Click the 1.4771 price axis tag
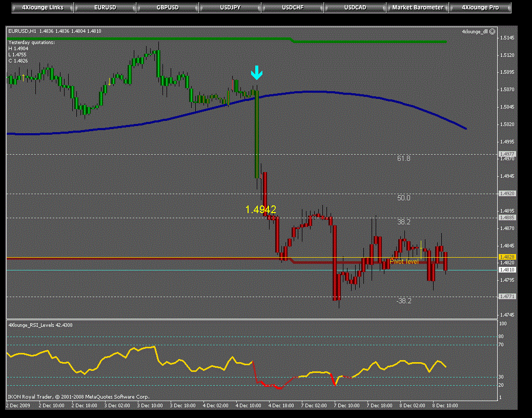Viewport: 532px width, 418px height. (x=507, y=296)
